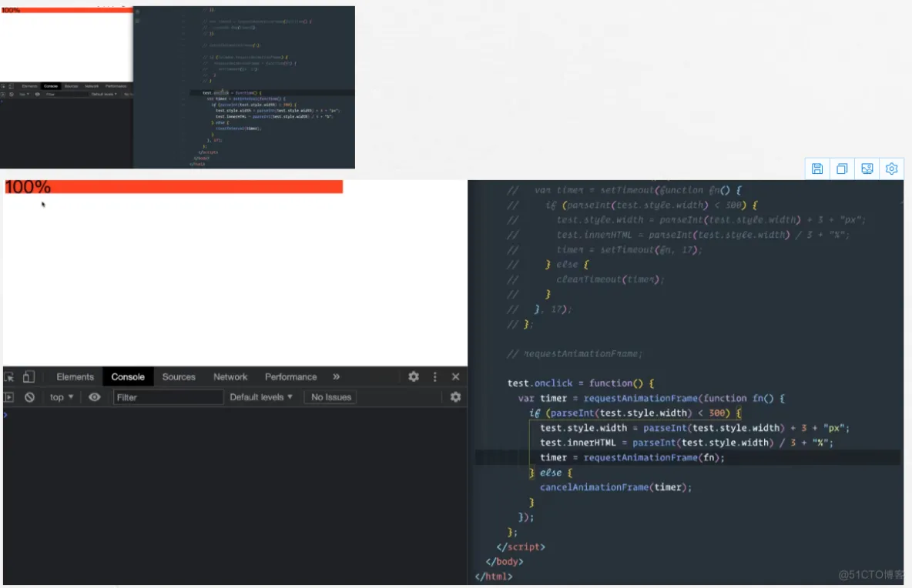The image size is (912, 588).
Task: Click the cancelAnimationFrame(timer) code line
Action: (616, 487)
